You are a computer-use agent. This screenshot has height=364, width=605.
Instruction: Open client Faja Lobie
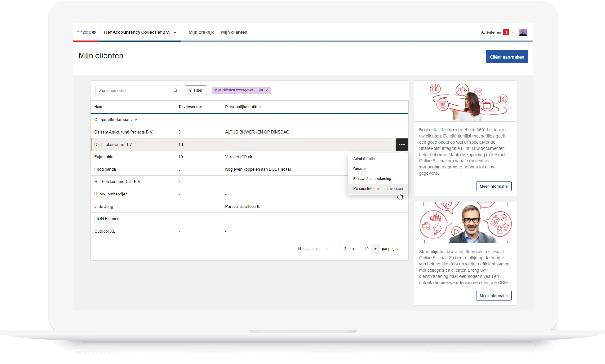104,157
